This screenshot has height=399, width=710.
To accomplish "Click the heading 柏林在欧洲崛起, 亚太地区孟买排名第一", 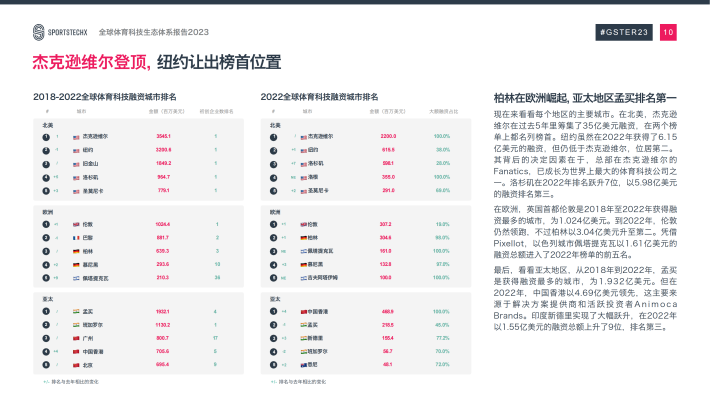I will point(585,98).
